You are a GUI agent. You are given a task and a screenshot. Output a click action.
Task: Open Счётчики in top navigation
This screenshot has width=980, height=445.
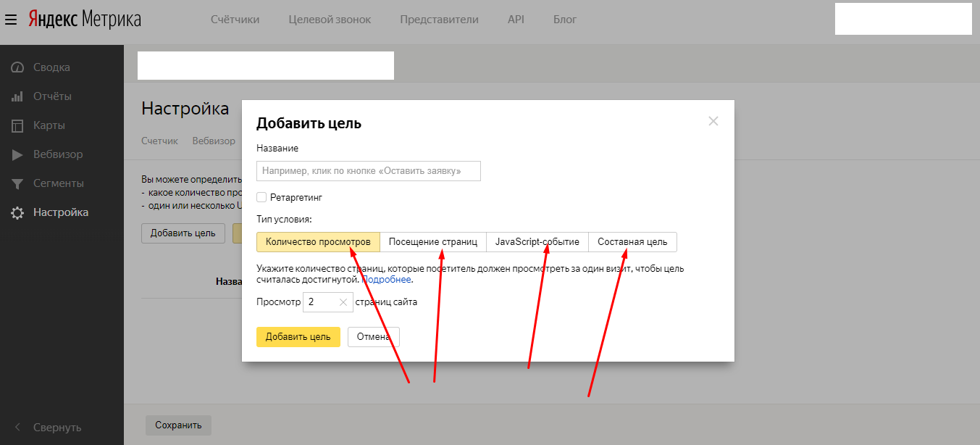tap(235, 20)
